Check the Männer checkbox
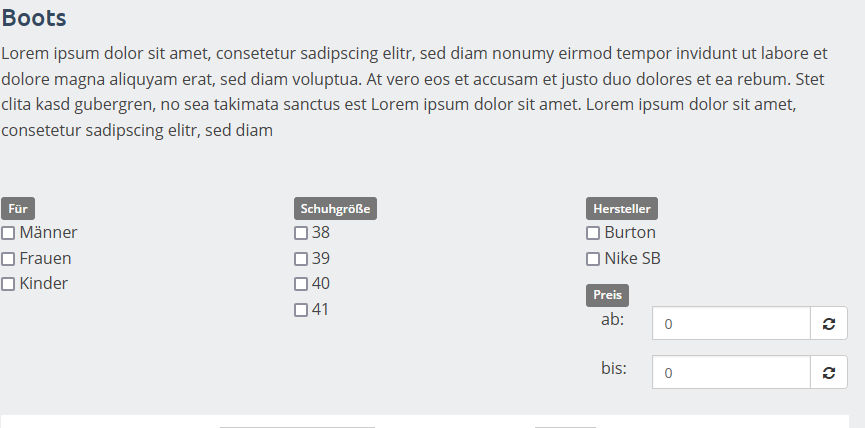865x428 pixels. (x=8, y=233)
